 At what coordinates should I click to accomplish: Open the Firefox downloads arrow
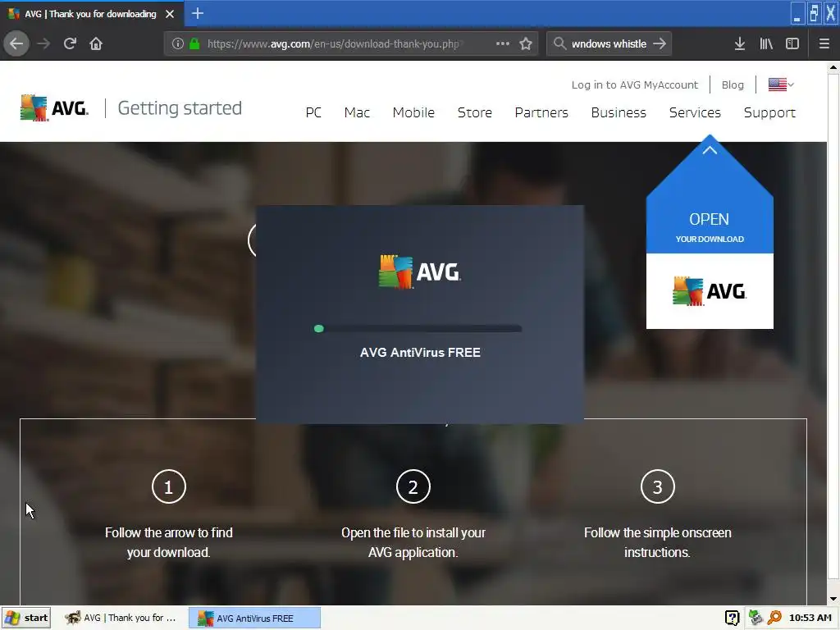(x=740, y=44)
